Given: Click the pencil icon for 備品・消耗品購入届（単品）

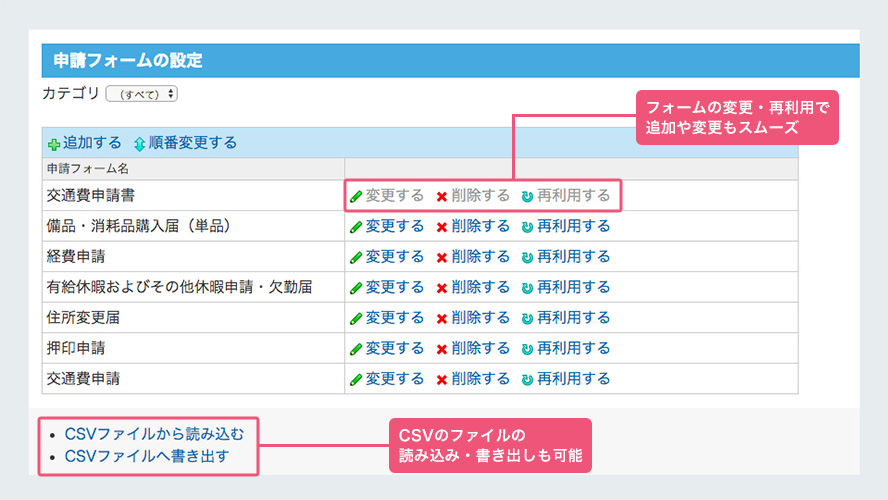Looking at the screenshot, I should coord(355,227).
